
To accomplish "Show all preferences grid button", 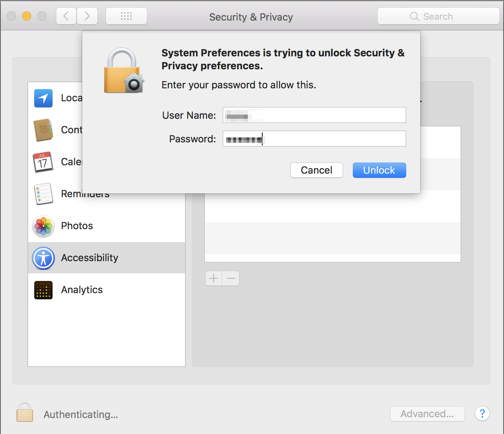I will click(x=126, y=16).
